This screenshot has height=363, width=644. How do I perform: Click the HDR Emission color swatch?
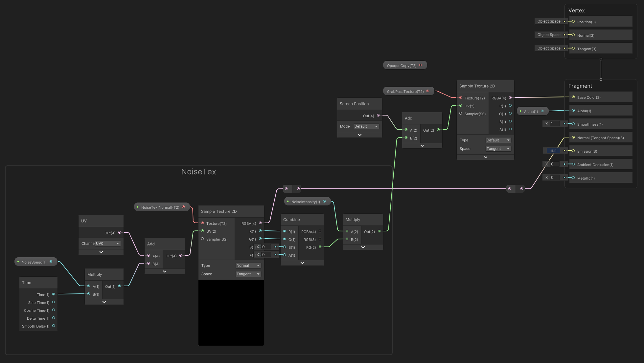pyautogui.click(x=553, y=151)
